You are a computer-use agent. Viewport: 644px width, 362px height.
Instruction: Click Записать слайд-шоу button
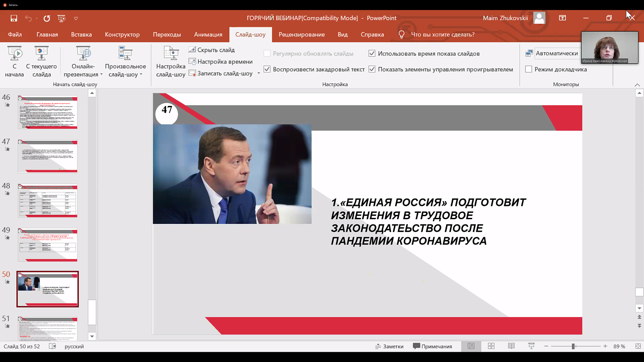click(221, 73)
